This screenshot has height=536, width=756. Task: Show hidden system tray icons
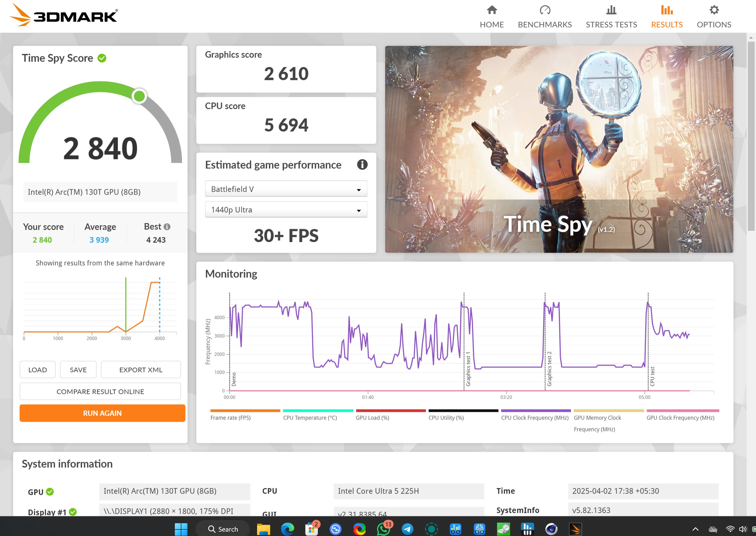pos(695,529)
